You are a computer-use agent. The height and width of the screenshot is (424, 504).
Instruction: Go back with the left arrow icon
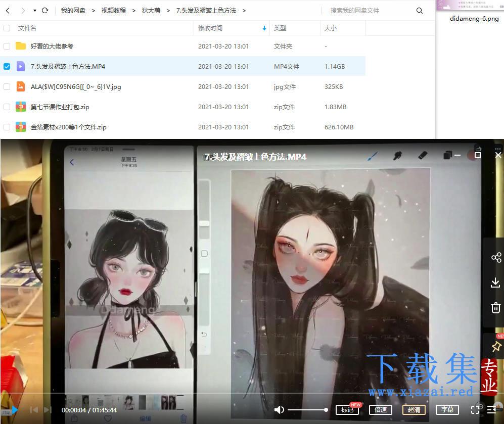click(x=8, y=11)
